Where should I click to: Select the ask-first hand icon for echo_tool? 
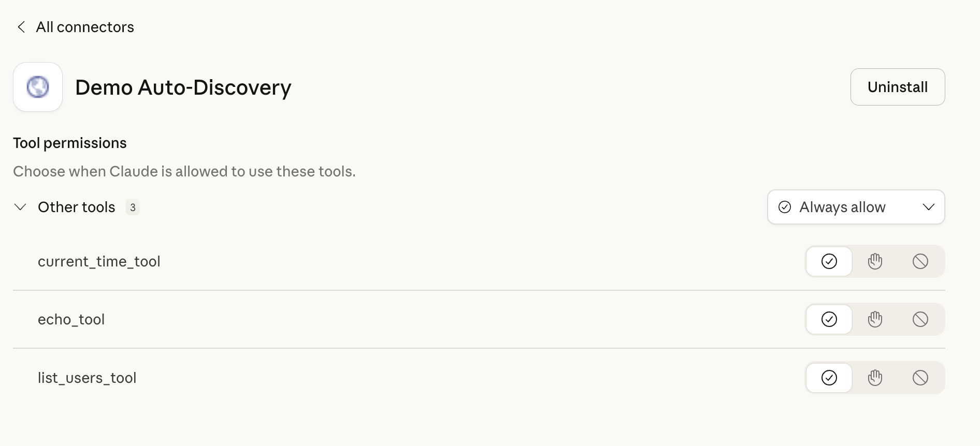coord(875,319)
